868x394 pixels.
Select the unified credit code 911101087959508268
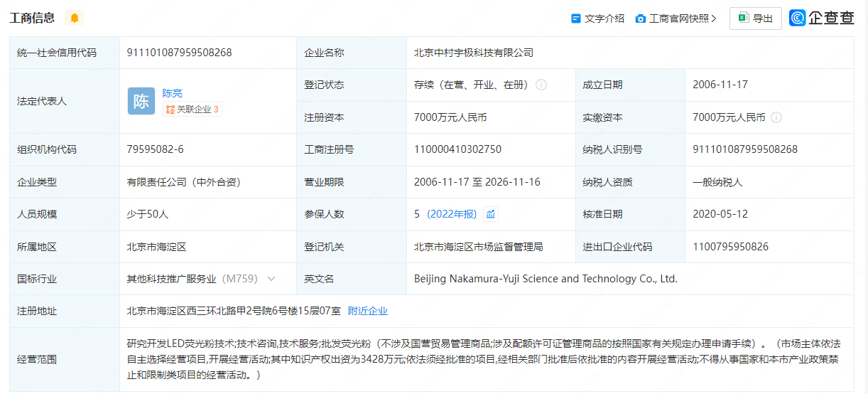point(179,53)
